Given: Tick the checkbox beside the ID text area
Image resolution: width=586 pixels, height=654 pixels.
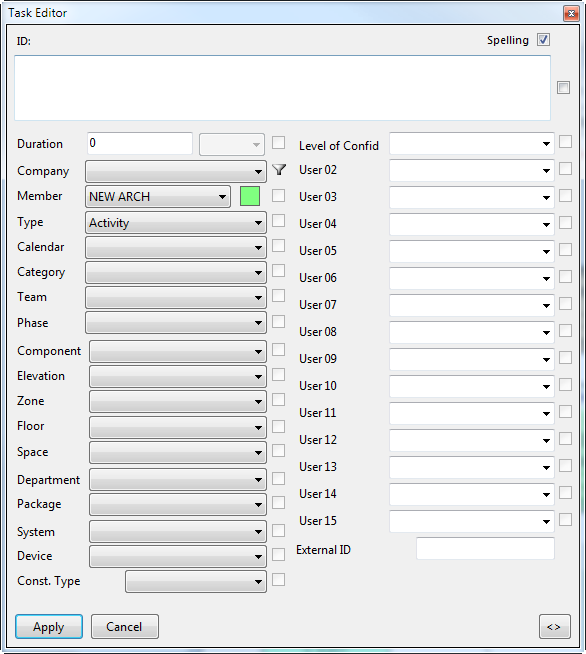Looking at the screenshot, I should 563,88.
